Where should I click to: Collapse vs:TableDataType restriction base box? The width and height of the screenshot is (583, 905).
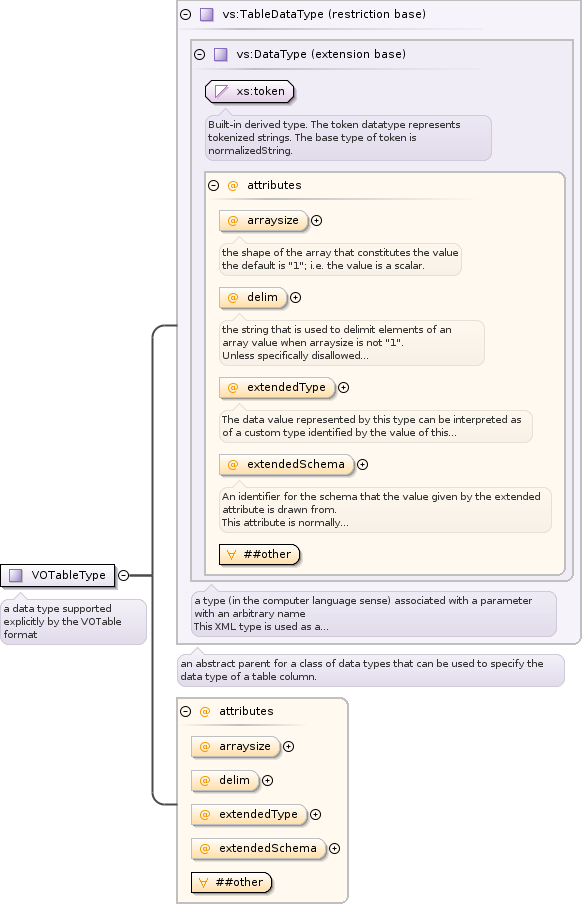(x=185, y=14)
